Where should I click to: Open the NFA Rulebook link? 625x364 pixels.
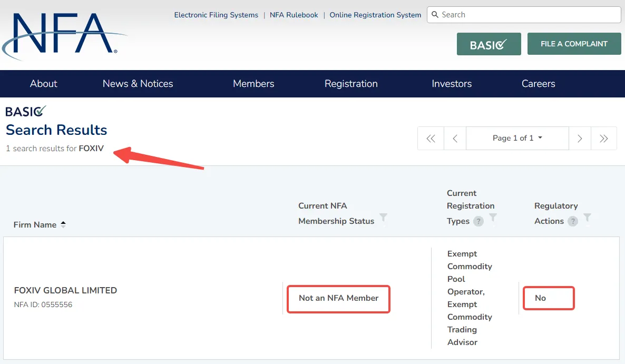tap(294, 15)
